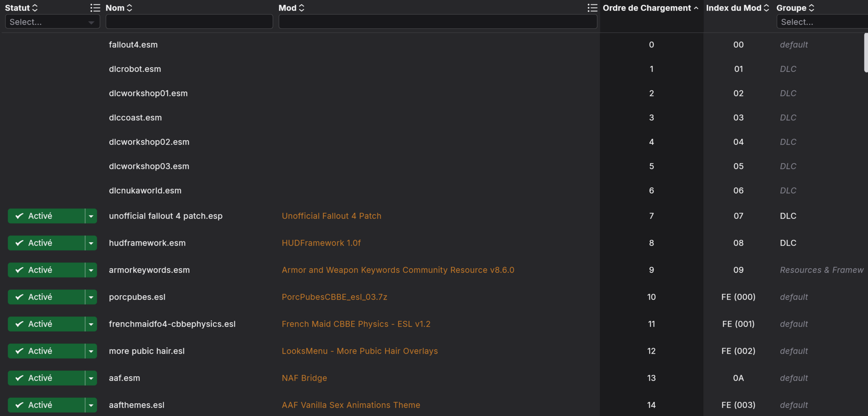Open status arrow for hudframework.esm

click(x=91, y=243)
